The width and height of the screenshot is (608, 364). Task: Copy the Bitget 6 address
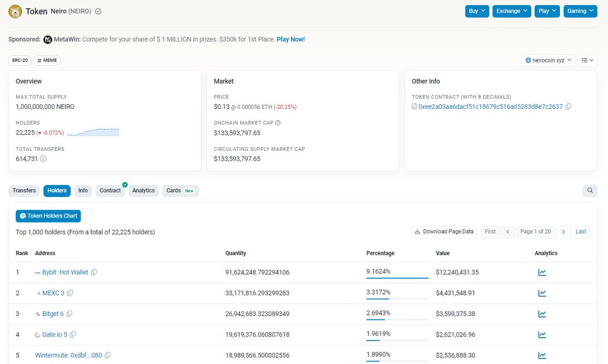(69, 314)
